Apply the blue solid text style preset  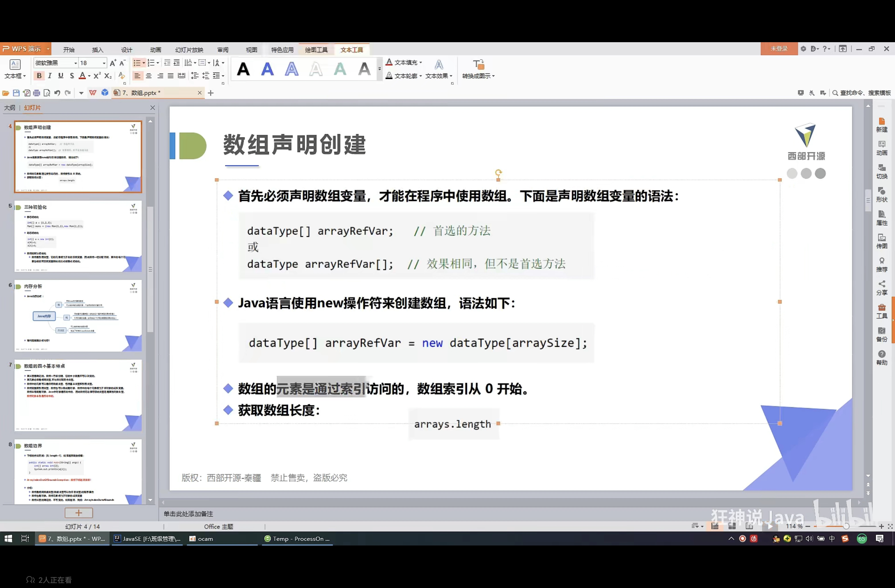tap(267, 69)
